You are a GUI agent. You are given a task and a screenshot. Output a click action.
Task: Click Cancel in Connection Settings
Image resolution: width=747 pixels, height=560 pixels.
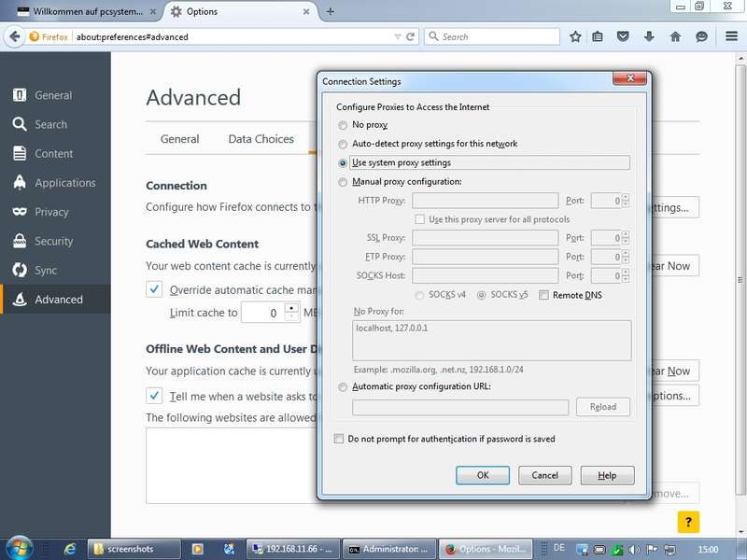pyautogui.click(x=545, y=475)
